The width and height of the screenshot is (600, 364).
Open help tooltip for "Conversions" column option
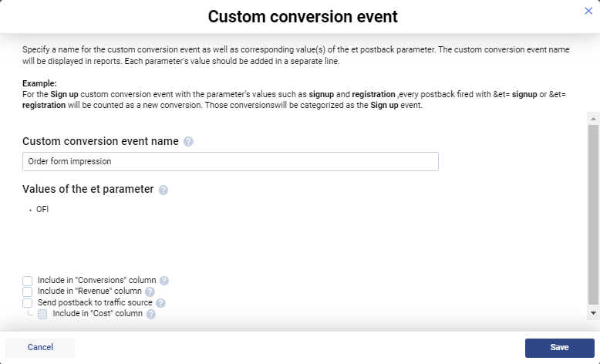point(164,281)
